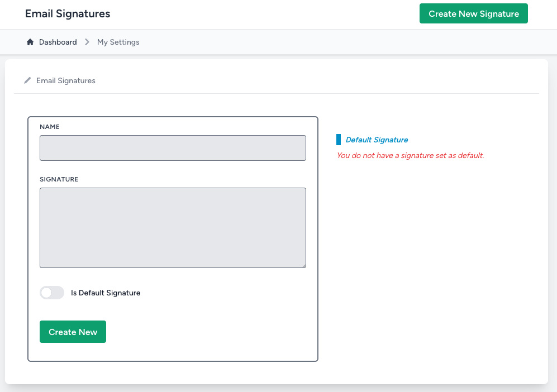This screenshot has width=557, height=392.
Task: Select the pencil edit icon near Email Signatures
Action: (x=27, y=80)
